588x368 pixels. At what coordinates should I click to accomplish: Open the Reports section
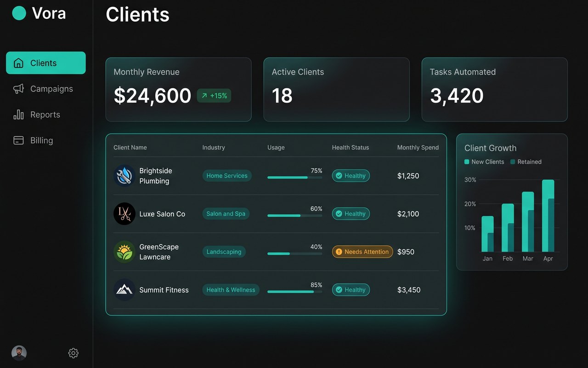(46, 115)
